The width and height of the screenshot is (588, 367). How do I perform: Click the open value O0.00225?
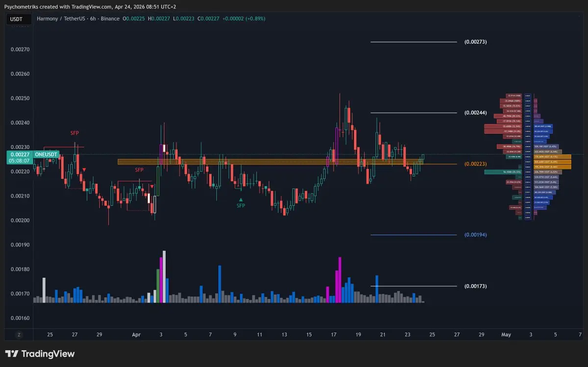click(135, 19)
